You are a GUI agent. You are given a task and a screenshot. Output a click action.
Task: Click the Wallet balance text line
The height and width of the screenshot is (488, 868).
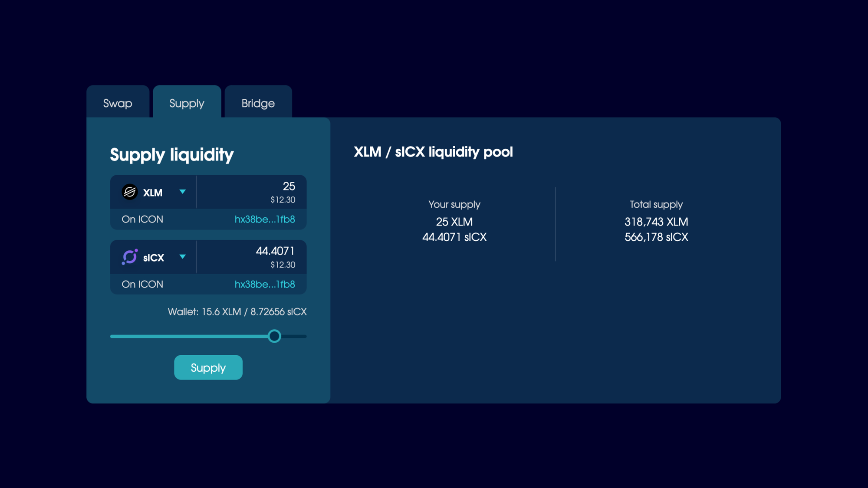[x=237, y=312]
